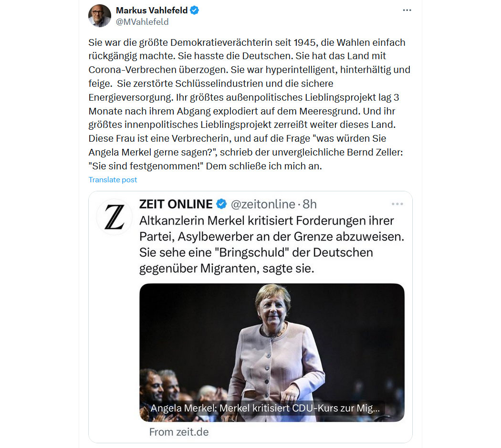This screenshot has height=448, width=501.
Task: Click the 8h timestamp on quoted post
Action: [x=310, y=204]
